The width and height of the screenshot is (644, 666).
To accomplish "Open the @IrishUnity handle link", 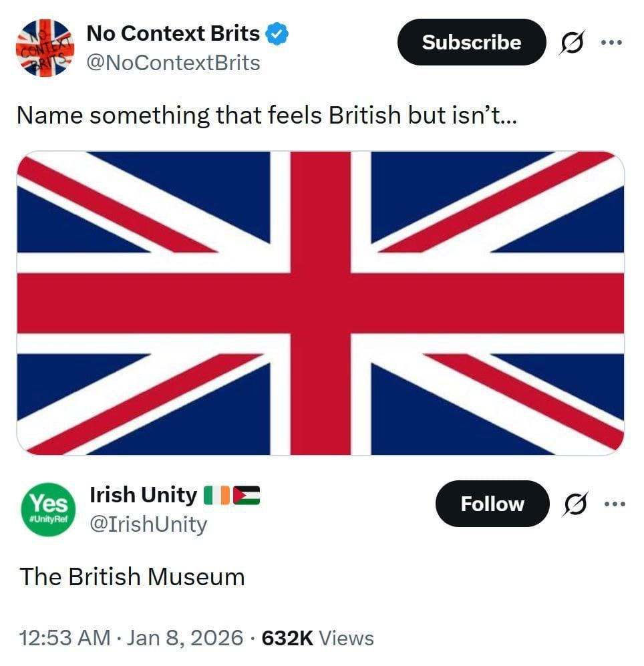I will [x=148, y=524].
